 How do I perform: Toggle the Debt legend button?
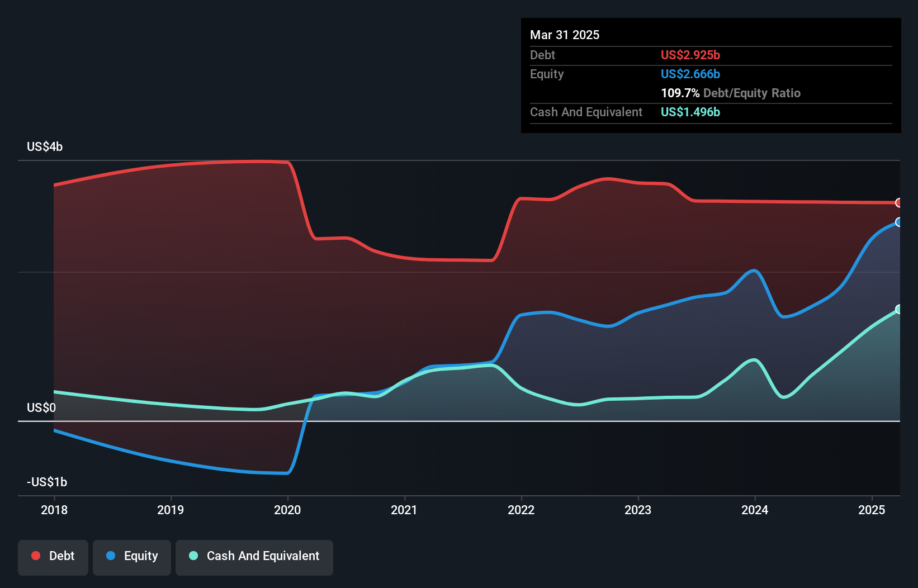[x=53, y=557]
